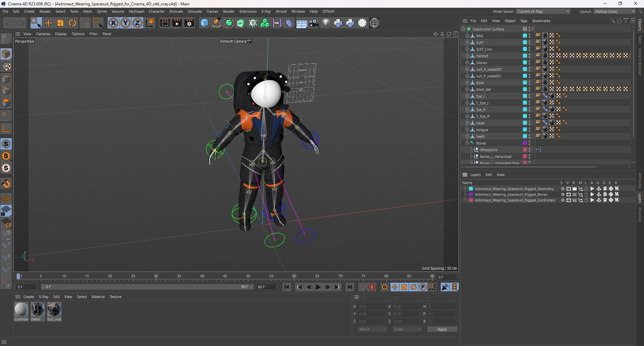Viewport: 644px width, 346px height.
Task: Click Material manager Texture menu
Action: coord(115,297)
